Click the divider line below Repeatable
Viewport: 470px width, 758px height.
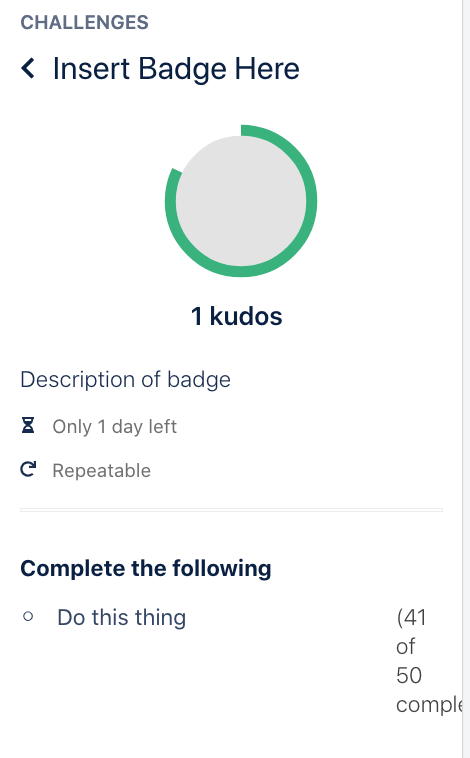click(x=231, y=510)
